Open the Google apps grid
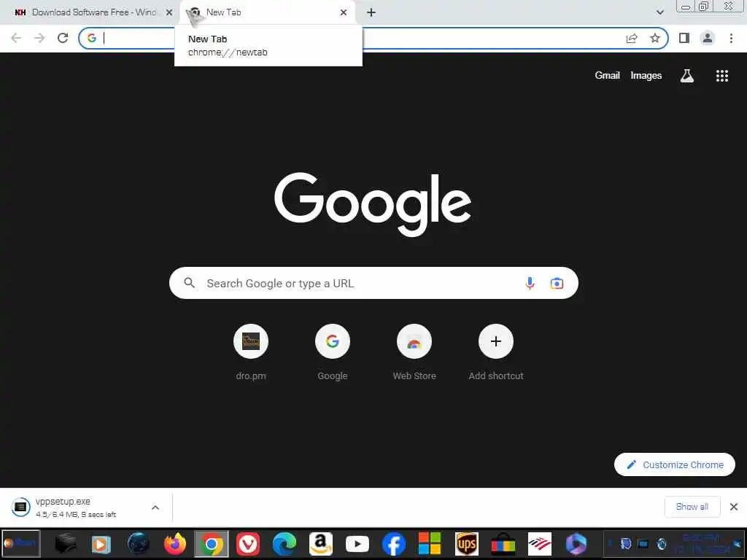The height and width of the screenshot is (560, 747). (721, 76)
